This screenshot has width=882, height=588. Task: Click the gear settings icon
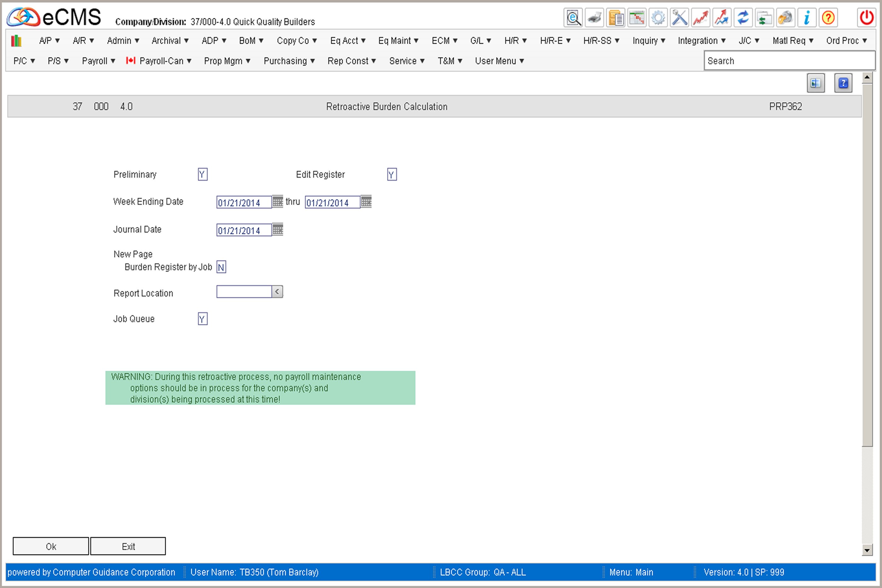pos(658,18)
